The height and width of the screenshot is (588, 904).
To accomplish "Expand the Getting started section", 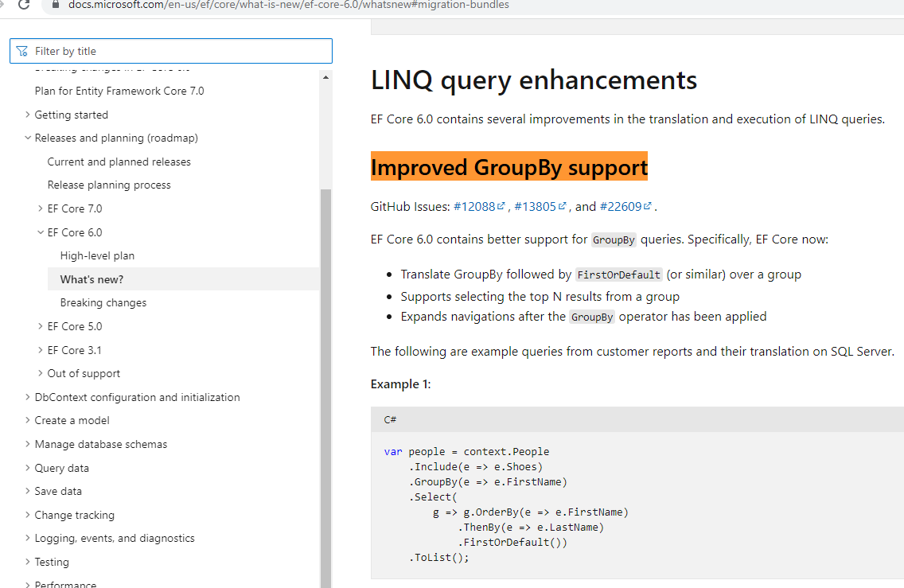I will (x=28, y=115).
